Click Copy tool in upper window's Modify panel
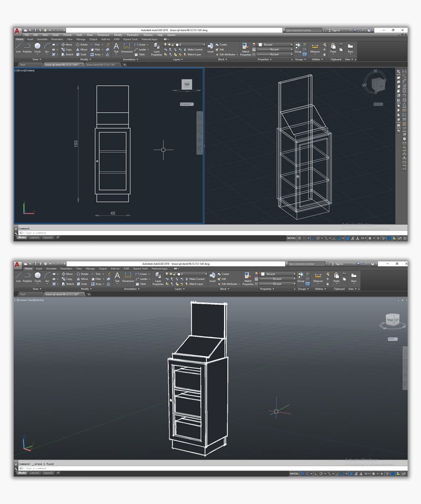 [67, 49]
